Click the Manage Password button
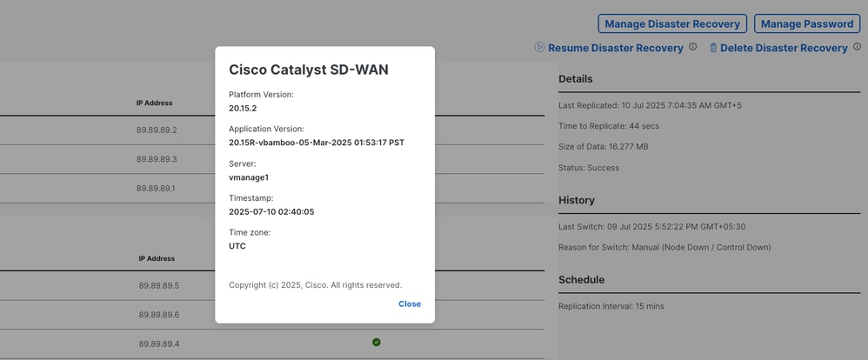 [807, 23]
